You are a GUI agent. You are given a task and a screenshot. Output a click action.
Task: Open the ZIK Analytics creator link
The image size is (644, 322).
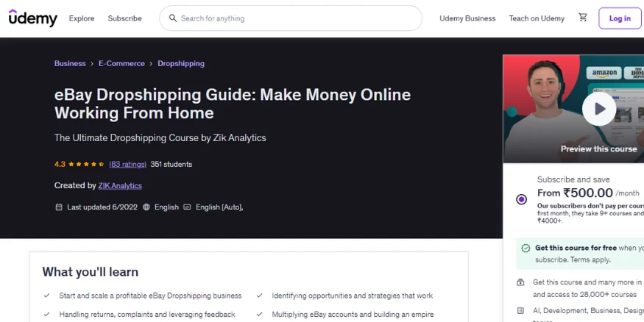click(x=120, y=185)
